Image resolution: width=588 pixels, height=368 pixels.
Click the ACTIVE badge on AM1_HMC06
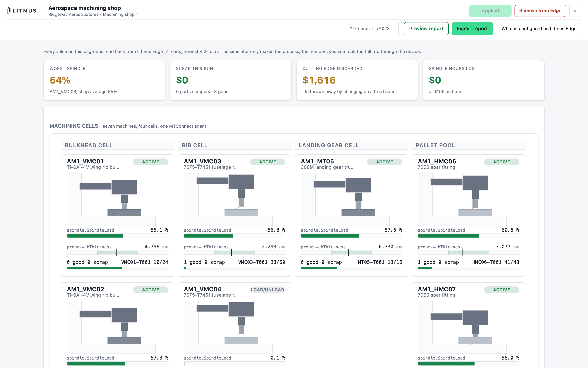pyautogui.click(x=501, y=162)
